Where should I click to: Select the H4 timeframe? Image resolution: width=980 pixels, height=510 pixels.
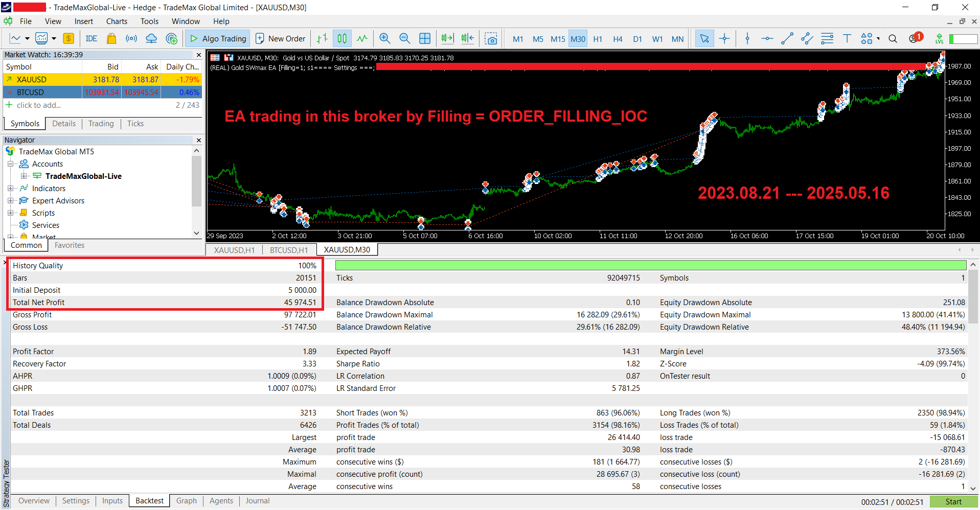pyautogui.click(x=618, y=39)
